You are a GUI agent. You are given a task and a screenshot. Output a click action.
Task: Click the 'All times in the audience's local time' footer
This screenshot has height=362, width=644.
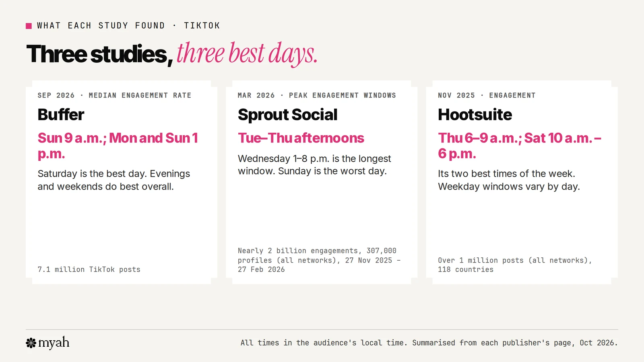pyautogui.click(x=429, y=343)
